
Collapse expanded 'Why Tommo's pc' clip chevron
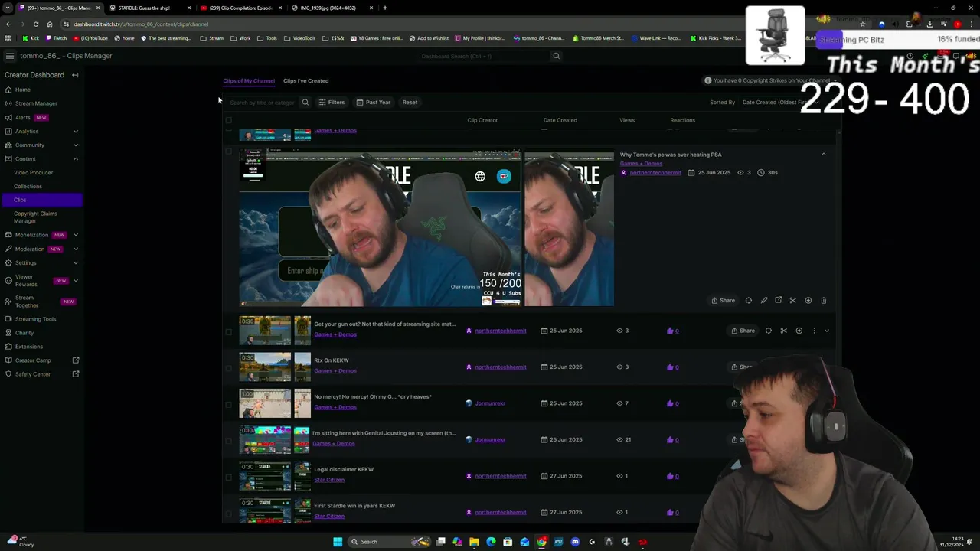click(x=824, y=155)
